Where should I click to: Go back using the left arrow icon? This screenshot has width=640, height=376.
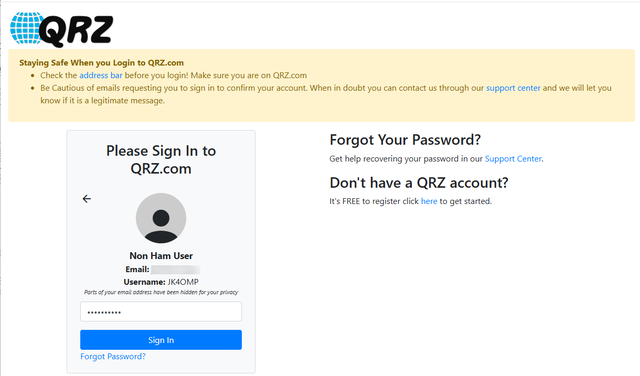coord(87,199)
